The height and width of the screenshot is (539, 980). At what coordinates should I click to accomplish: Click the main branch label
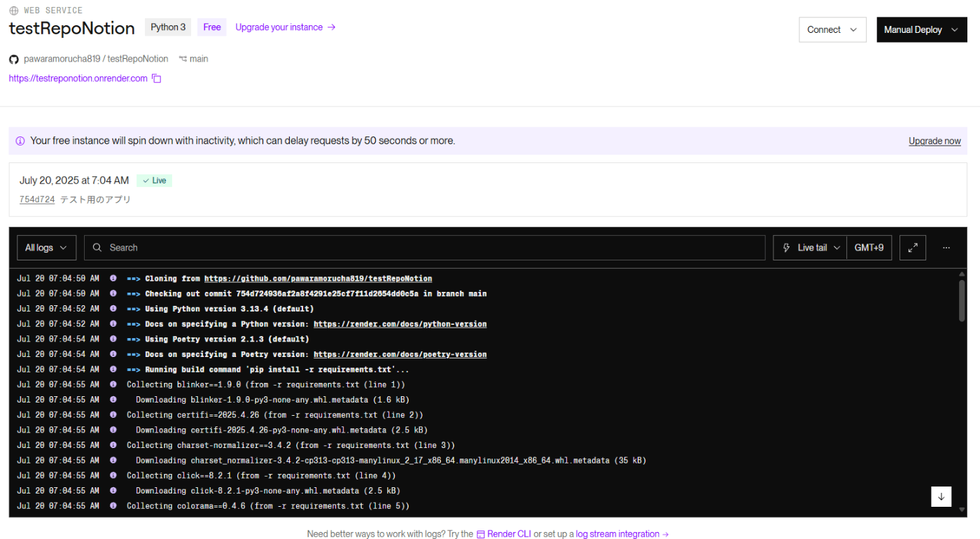coord(199,59)
